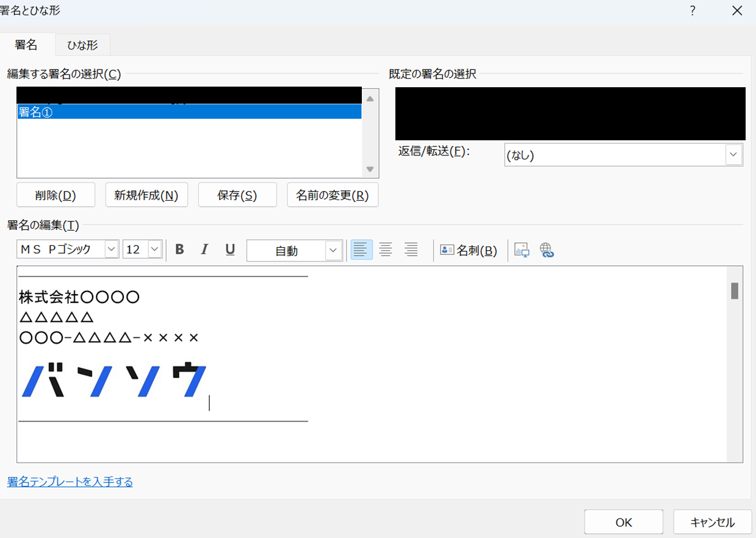The image size is (756, 538).
Task: Create a new signature with 新規作成(N)
Action: coord(146,195)
